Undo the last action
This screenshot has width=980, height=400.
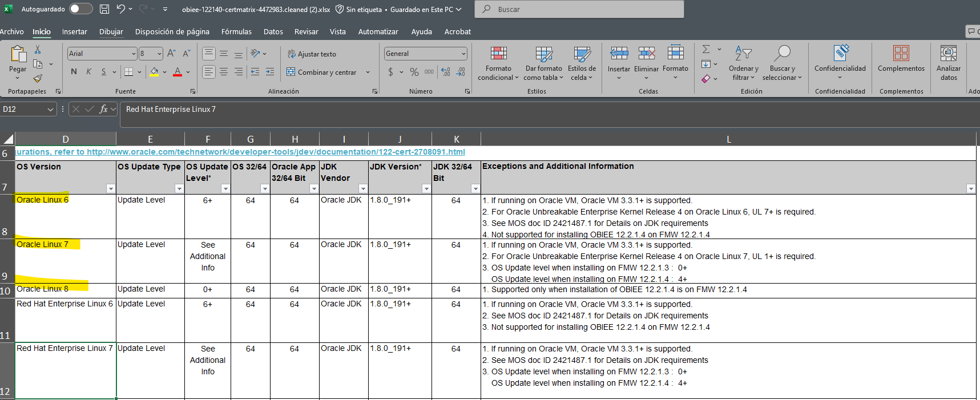(x=120, y=9)
